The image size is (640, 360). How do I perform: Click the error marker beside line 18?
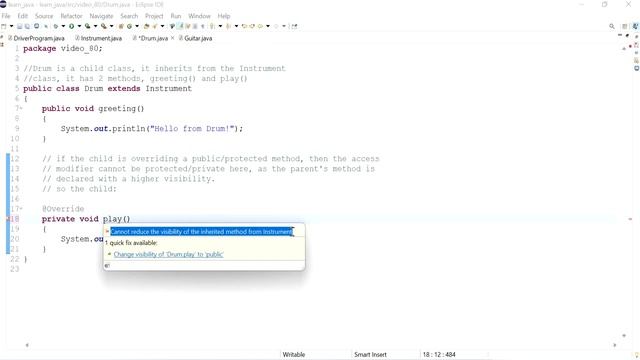pyautogui.click(x=7, y=219)
